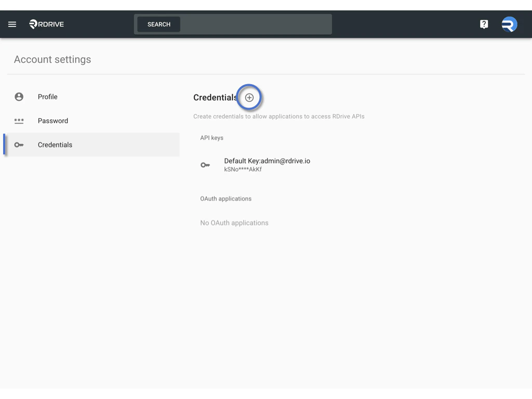The width and height of the screenshot is (532, 399).
Task: Click the Credentials page heading
Action: (215, 97)
